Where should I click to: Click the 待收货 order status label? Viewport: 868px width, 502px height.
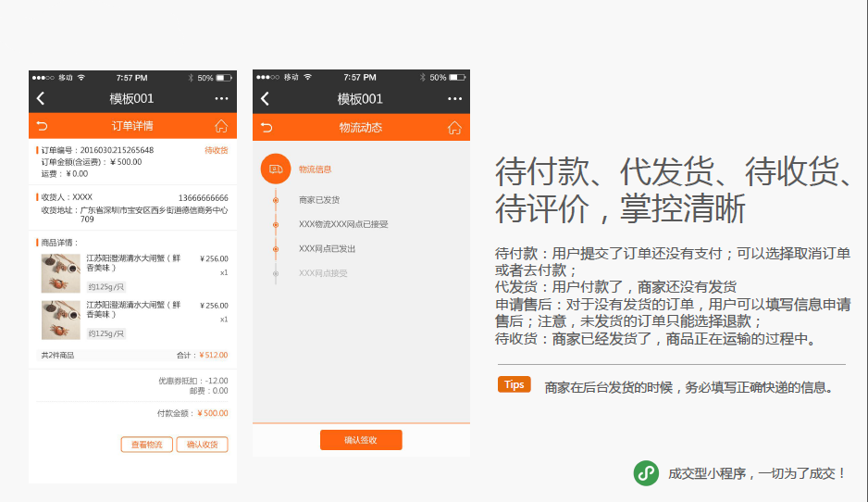pyautogui.click(x=216, y=150)
